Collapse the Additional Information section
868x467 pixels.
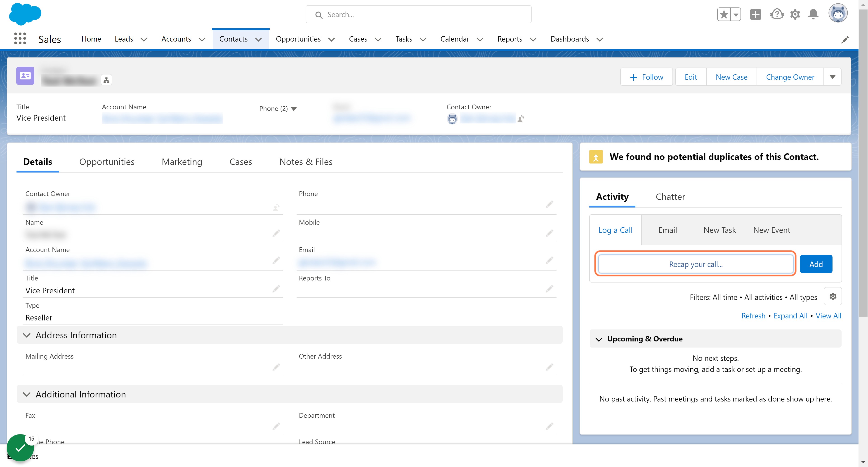(x=27, y=394)
